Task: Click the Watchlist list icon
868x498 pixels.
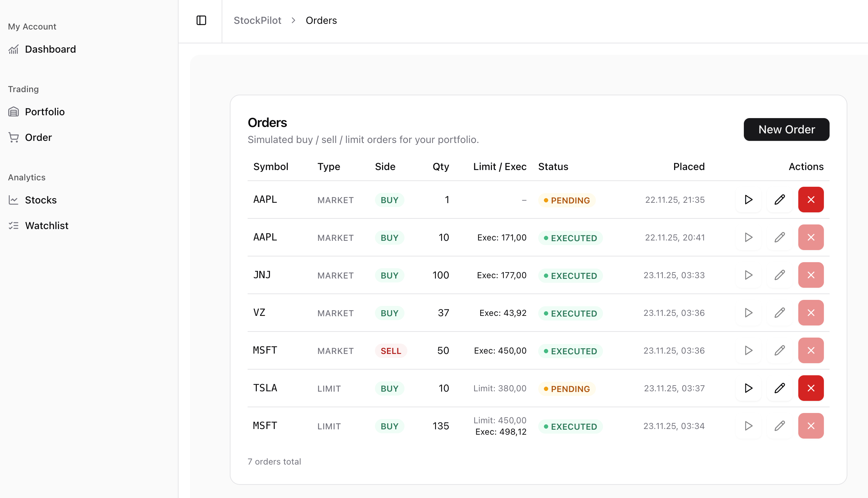Action: coord(14,226)
